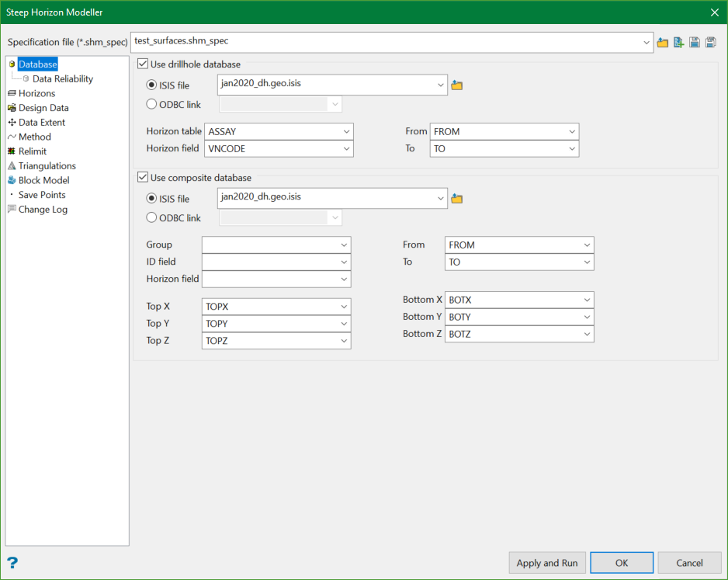Screen dimensions: 728x580
Task: Disable the Use composite database checkbox
Action: click(143, 178)
